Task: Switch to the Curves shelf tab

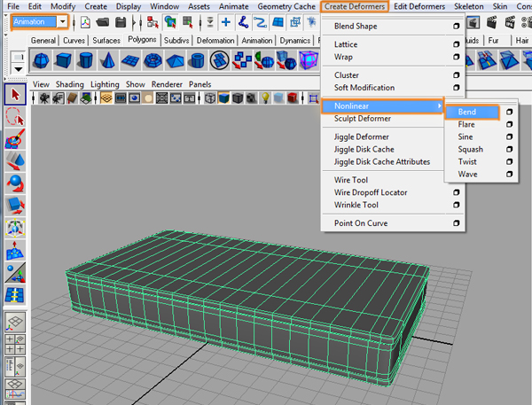Action: click(74, 41)
